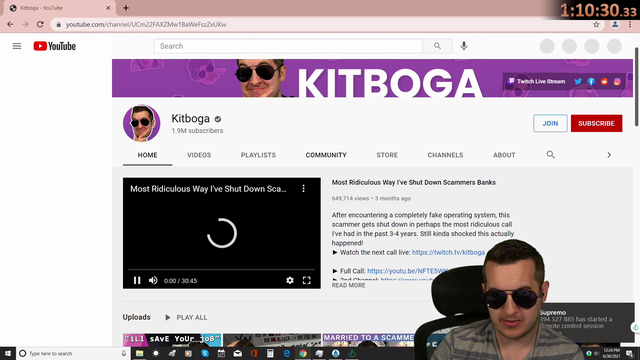This screenshot has height=360, width=640.
Task: Open the Mail app from the taskbar
Action: pyautogui.click(x=238, y=353)
